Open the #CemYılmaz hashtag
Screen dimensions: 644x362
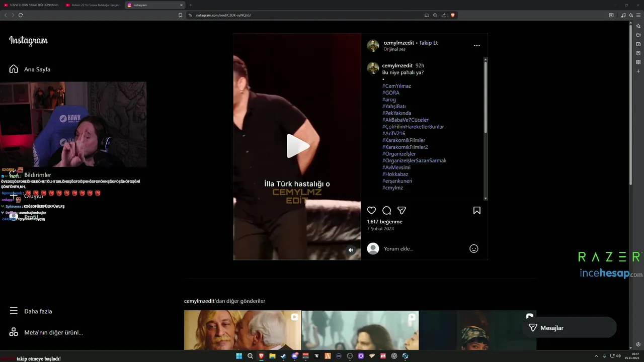point(396,86)
